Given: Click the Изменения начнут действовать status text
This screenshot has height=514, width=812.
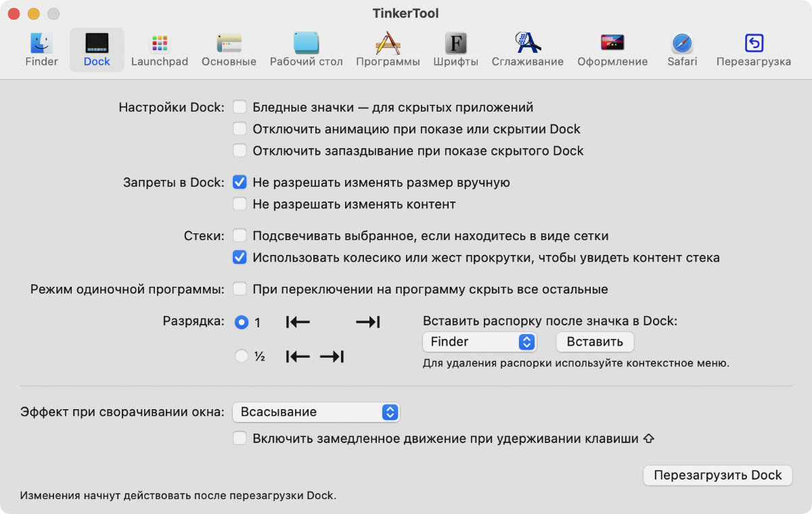Looking at the screenshot, I should pos(178,495).
